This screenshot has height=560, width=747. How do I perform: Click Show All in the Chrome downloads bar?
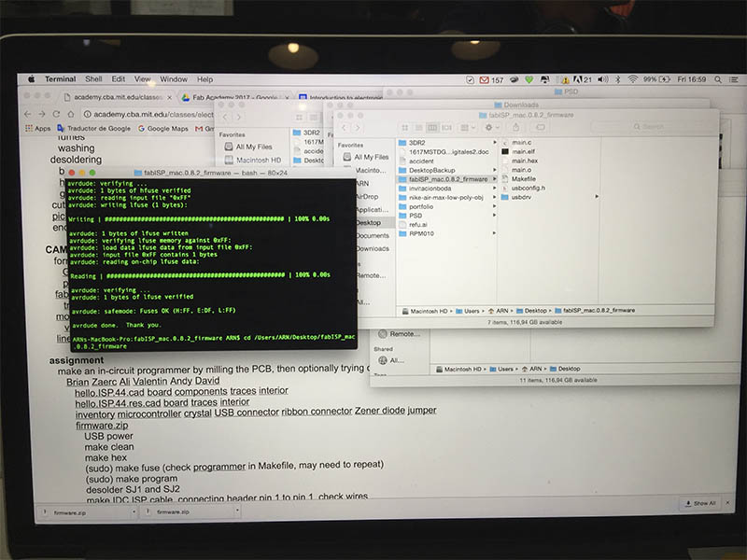[x=700, y=503]
